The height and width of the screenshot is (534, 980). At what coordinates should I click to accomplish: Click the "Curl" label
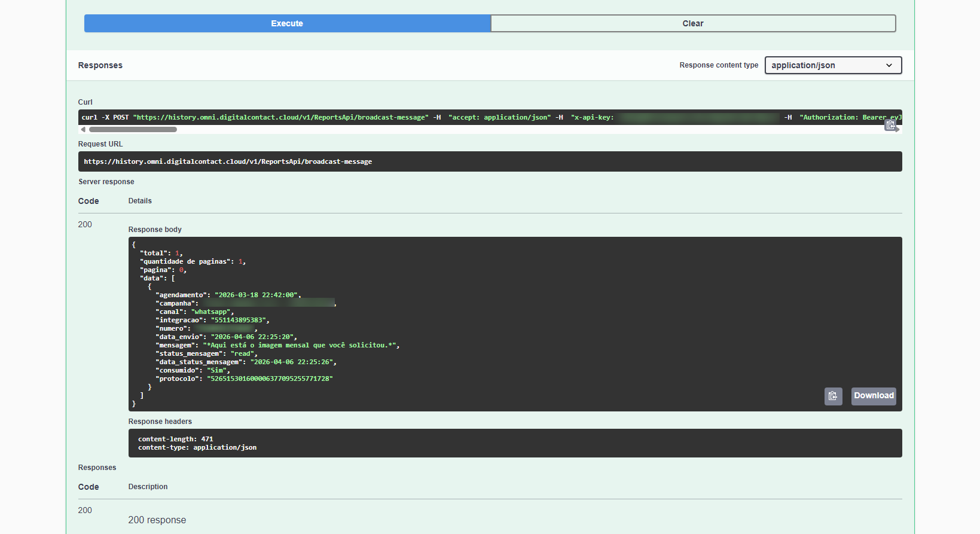(x=86, y=102)
